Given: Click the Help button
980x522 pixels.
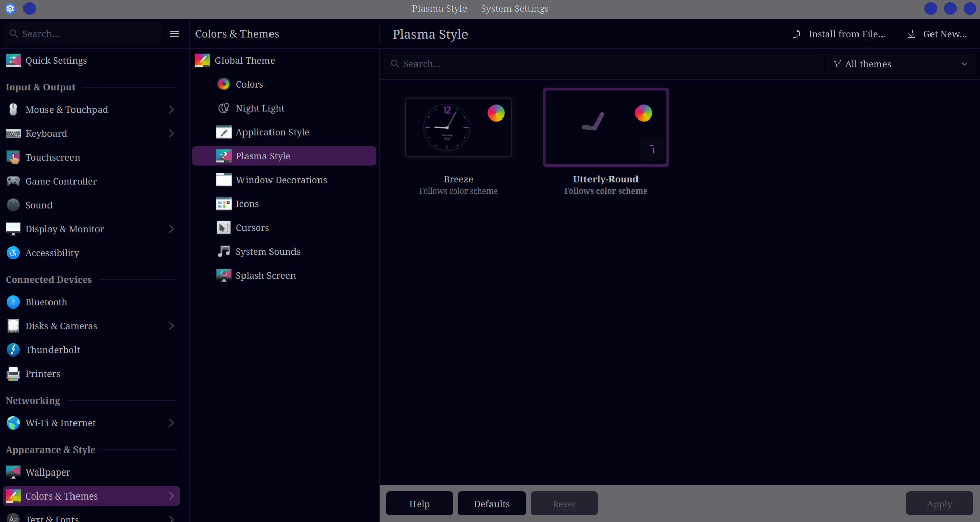Looking at the screenshot, I should tap(420, 504).
